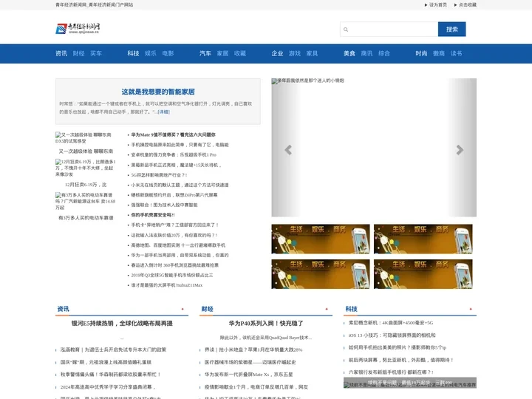Open the bold article 你的手机壳套安全吗?!

[153, 215]
